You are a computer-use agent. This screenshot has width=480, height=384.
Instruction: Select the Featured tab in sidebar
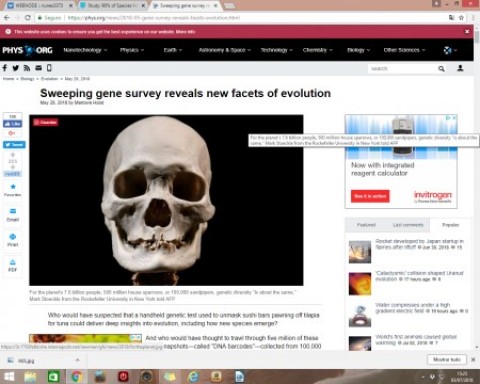pos(366,225)
